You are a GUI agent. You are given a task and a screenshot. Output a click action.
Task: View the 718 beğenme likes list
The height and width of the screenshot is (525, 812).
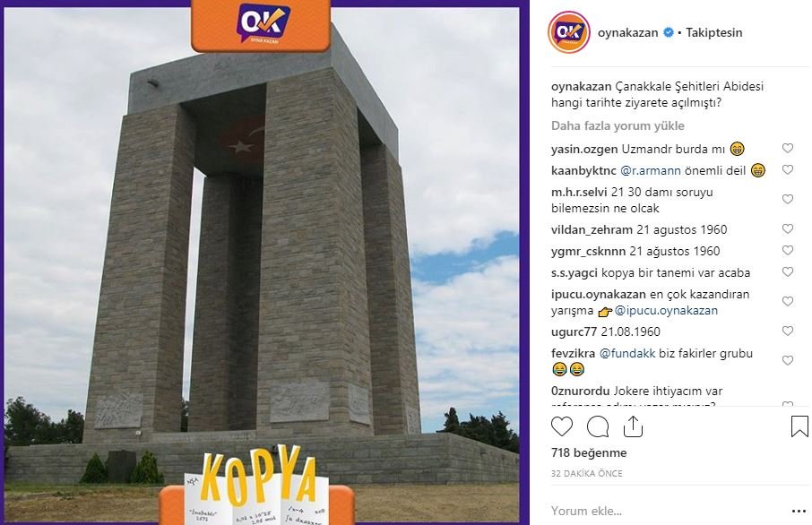tap(589, 452)
